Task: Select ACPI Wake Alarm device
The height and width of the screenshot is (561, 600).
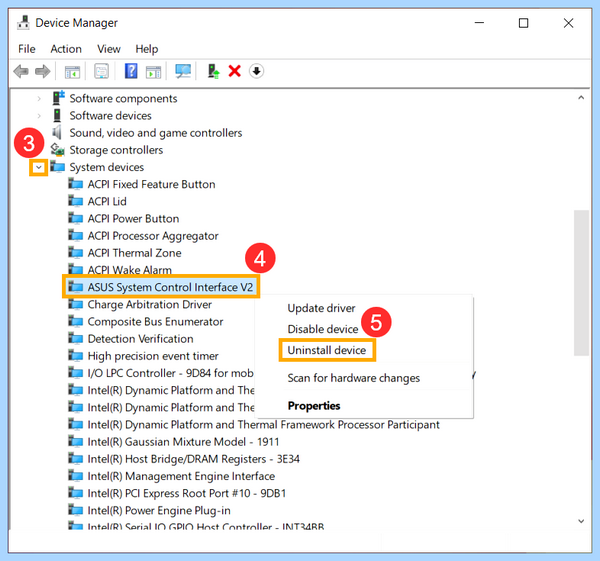Action: pos(129,270)
